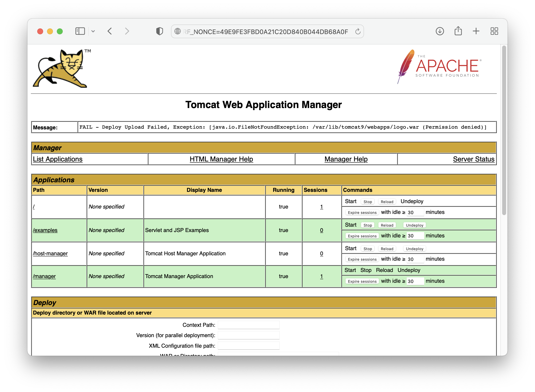The height and width of the screenshot is (392, 535).
Task: Go back using browser back arrow
Action: (x=110, y=31)
